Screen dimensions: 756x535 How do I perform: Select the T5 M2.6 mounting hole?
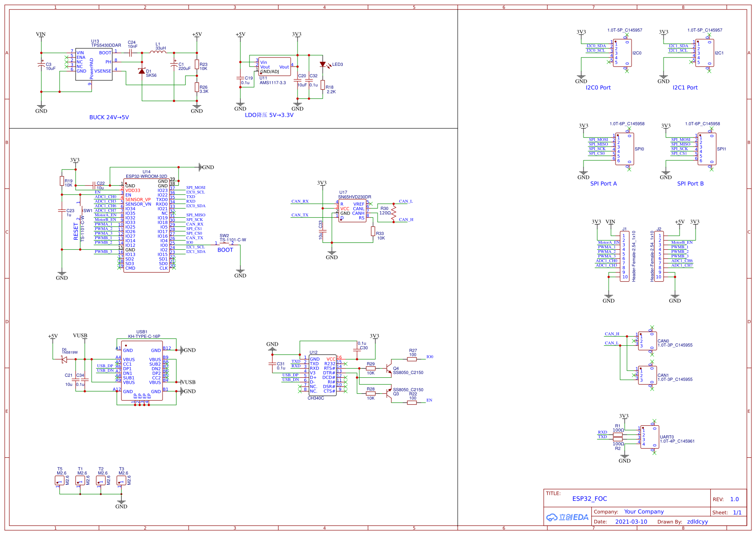coord(59,481)
